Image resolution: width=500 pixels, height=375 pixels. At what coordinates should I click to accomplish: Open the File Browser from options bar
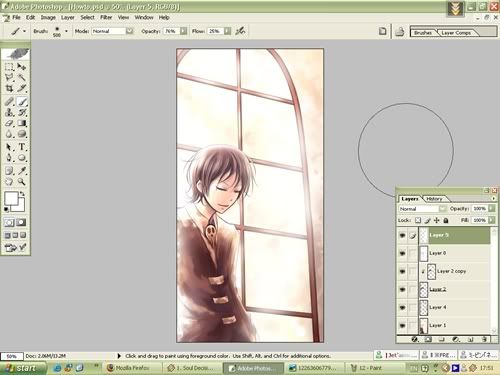399,32
